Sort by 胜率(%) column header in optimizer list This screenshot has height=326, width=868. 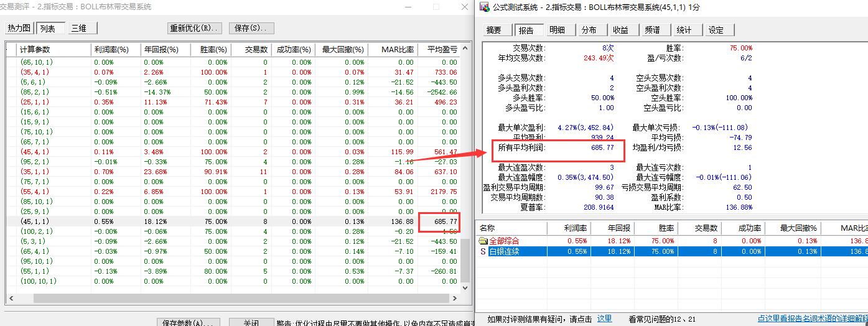[x=210, y=49]
